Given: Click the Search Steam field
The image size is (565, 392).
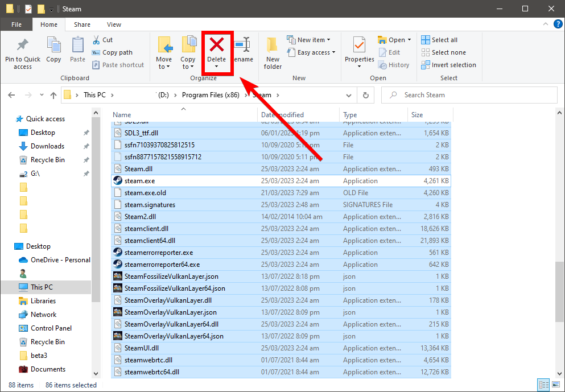Looking at the screenshot, I should 469,95.
